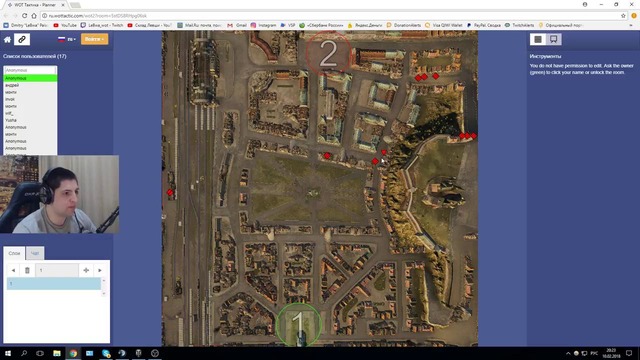
Task: Open the Windows Start menu
Action: tap(8, 353)
